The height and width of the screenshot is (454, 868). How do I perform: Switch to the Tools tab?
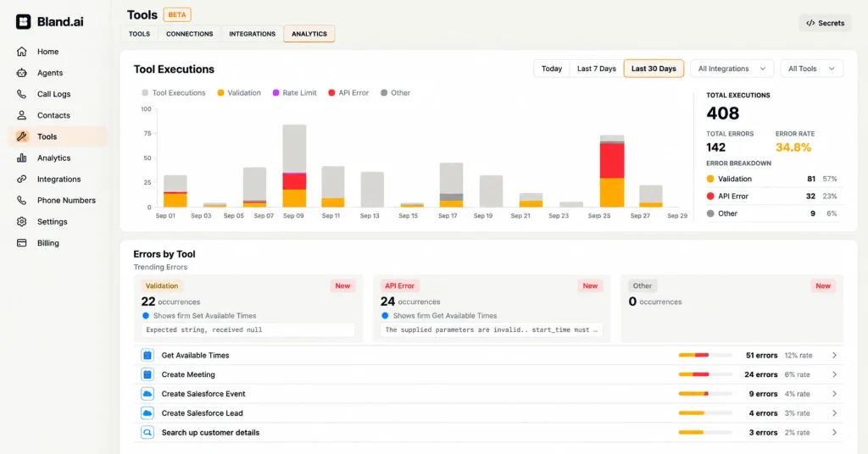coord(139,34)
